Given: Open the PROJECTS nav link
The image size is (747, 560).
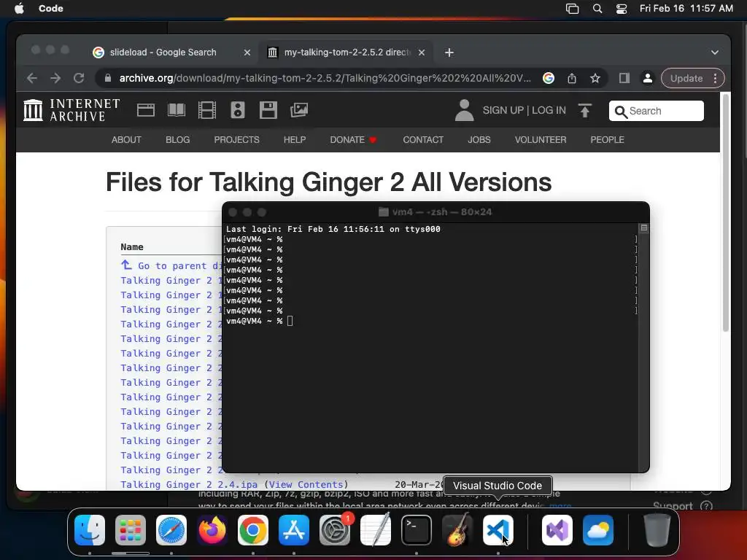Looking at the screenshot, I should tap(237, 139).
